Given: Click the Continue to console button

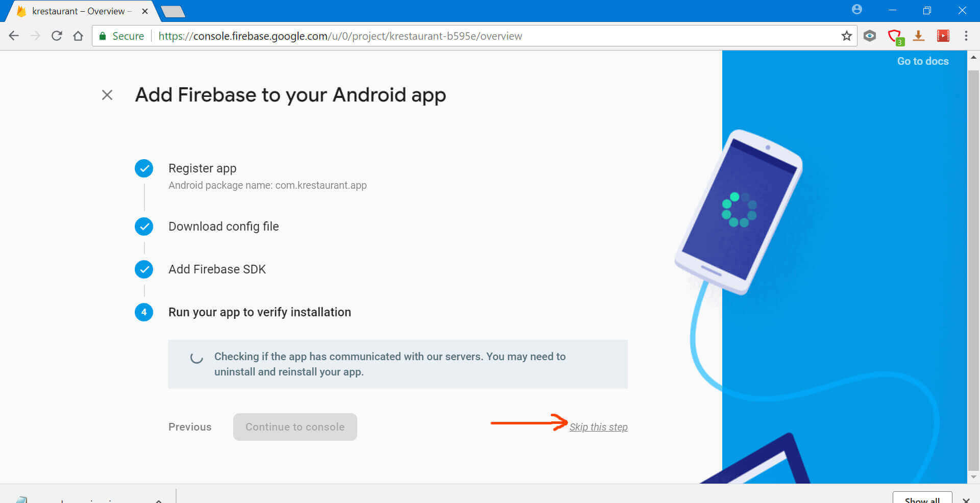Looking at the screenshot, I should coord(295,427).
